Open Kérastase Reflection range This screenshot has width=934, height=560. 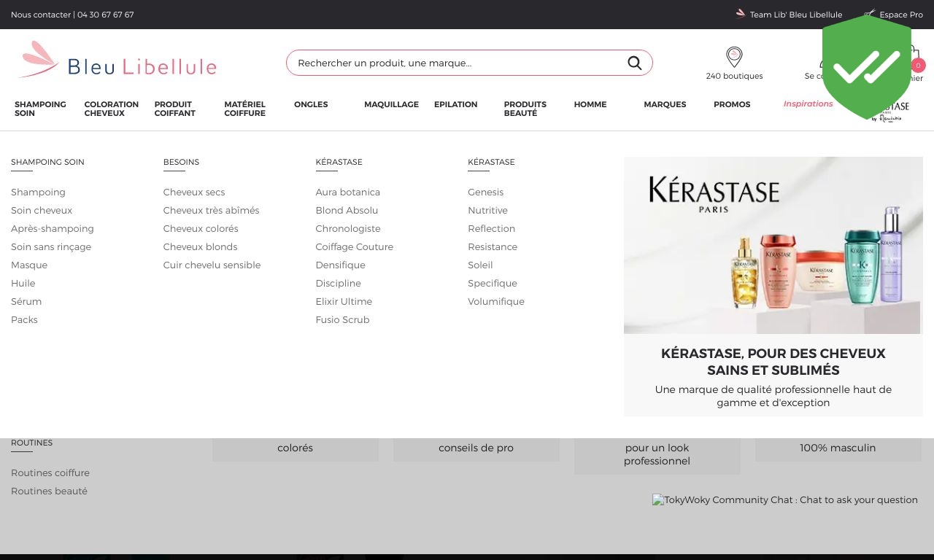(492, 228)
